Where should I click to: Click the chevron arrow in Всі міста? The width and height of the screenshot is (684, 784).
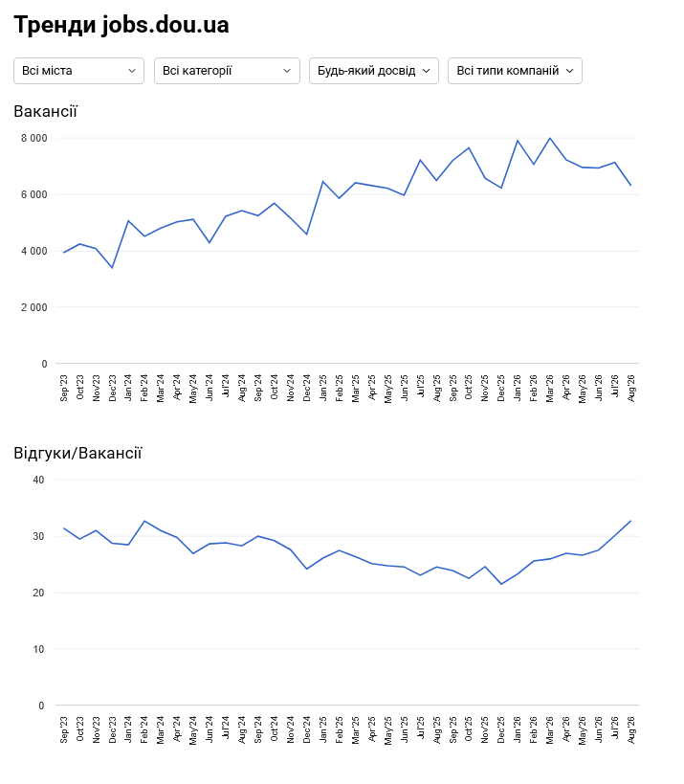[132, 71]
